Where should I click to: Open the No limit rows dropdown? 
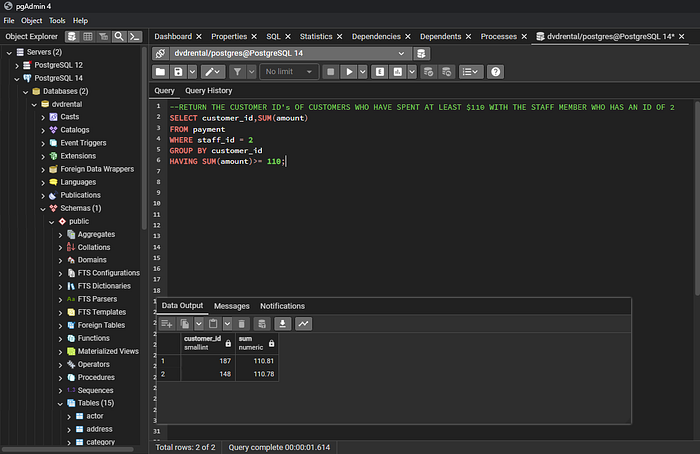289,72
